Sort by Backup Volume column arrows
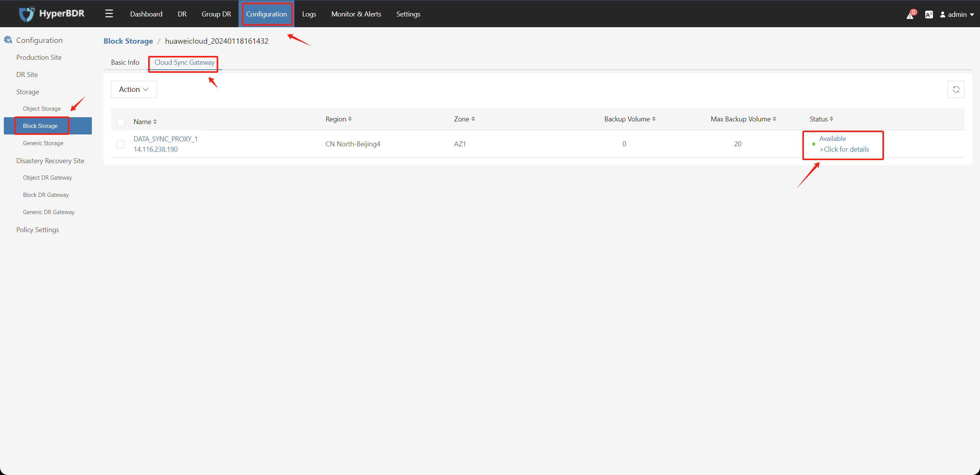The image size is (980, 475). coord(654,119)
